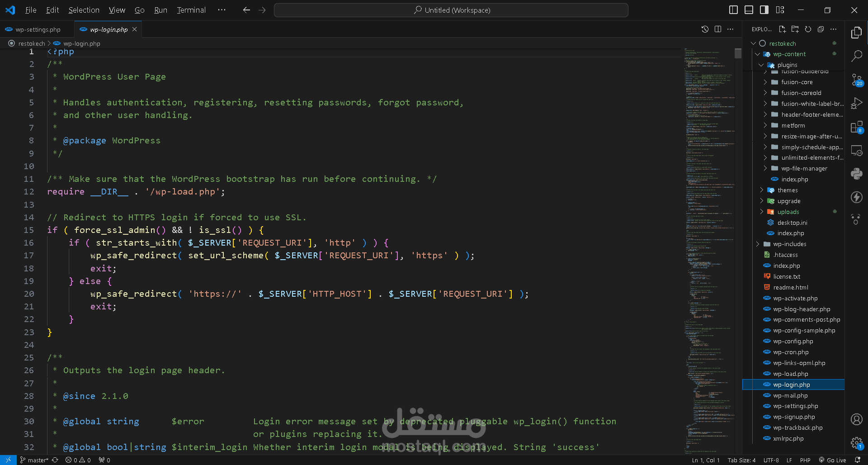Open the Explorer view in activity bar

coord(856,33)
